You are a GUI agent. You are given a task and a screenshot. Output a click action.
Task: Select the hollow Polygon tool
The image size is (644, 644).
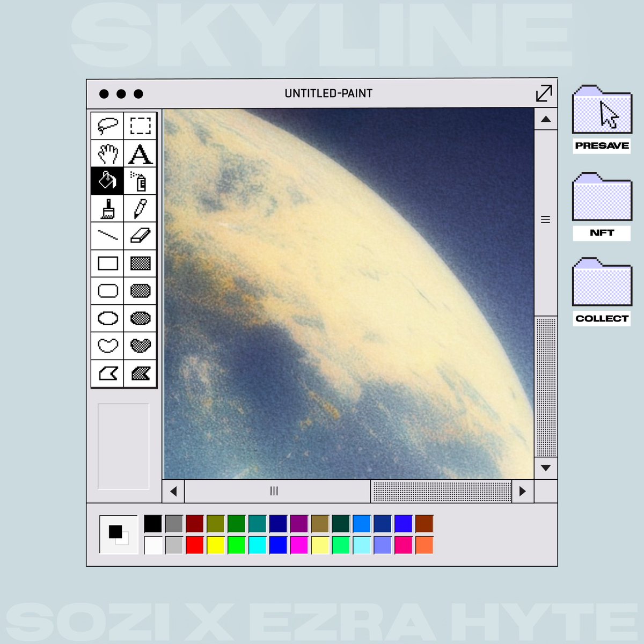pyautogui.click(x=107, y=373)
